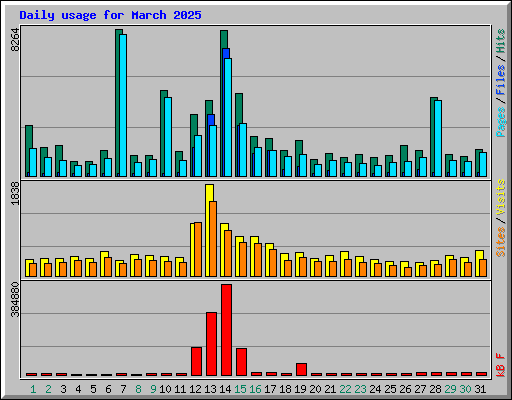Screen dimensions: 512x400
Task: Click the red kB bar for day 19
Action: pos(301,370)
